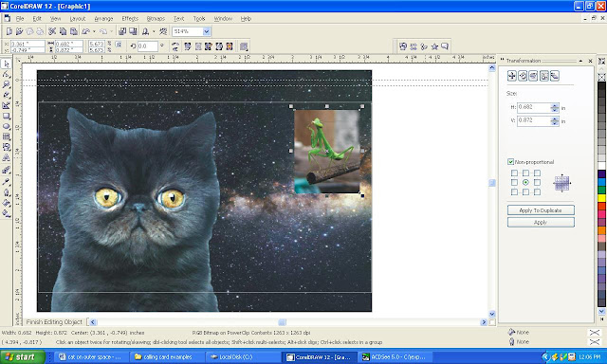
Task: Open the zoom level dropdown
Action: (x=207, y=31)
